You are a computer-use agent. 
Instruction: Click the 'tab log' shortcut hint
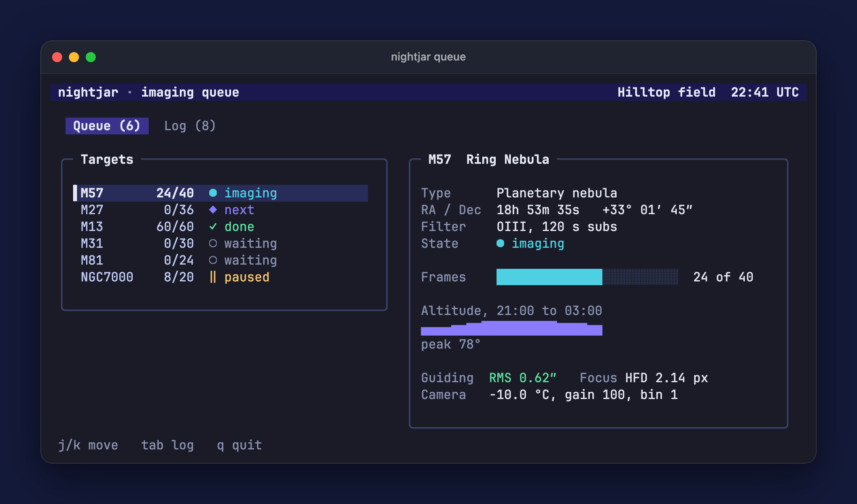(x=168, y=445)
